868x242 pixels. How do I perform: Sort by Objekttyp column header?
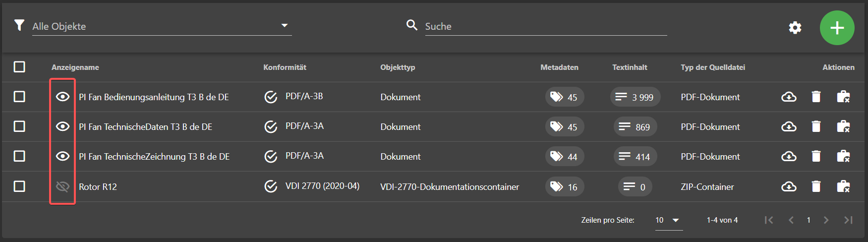click(x=398, y=67)
